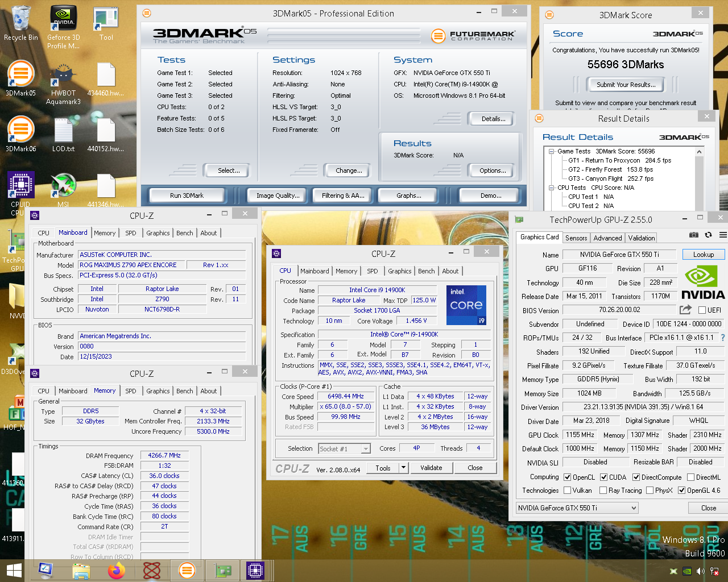This screenshot has width=728, height=582.
Task: Select GT3 - Canyon Flight result row
Action: [611, 178]
